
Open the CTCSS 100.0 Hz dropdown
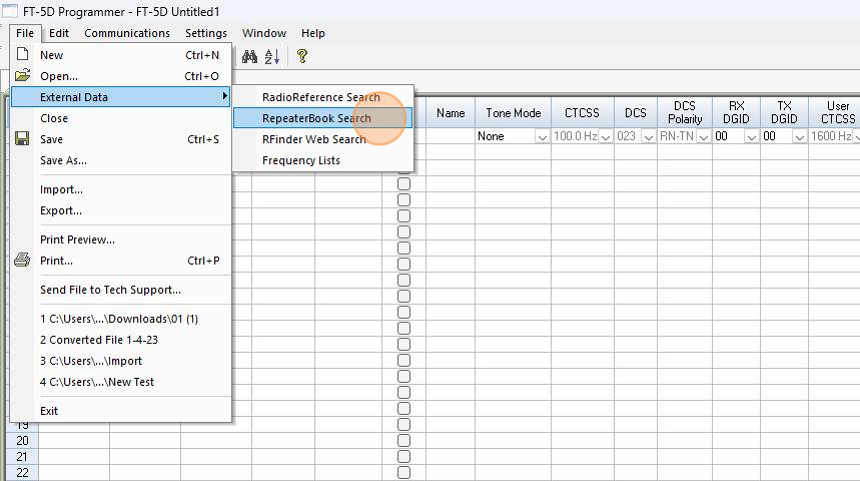pyautogui.click(x=606, y=137)
